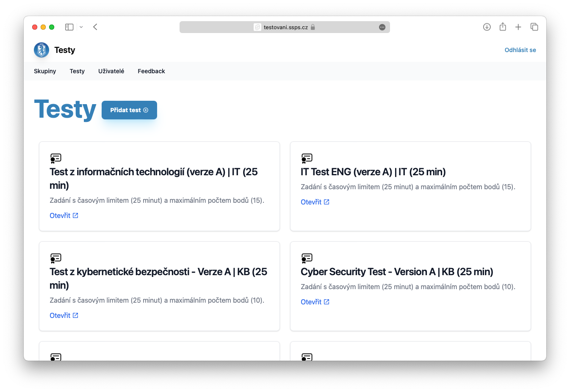Open Test z kybernetické bezpečnosti via Otevřít

[x=64, y=315]
